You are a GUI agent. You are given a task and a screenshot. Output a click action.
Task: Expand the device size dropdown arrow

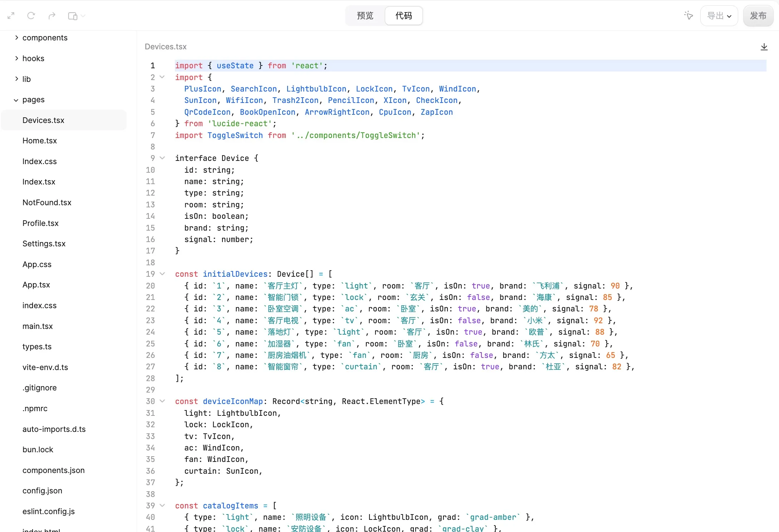[x=83, y=16]
